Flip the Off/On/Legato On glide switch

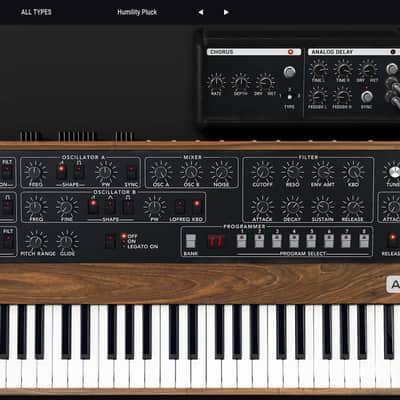110,242
